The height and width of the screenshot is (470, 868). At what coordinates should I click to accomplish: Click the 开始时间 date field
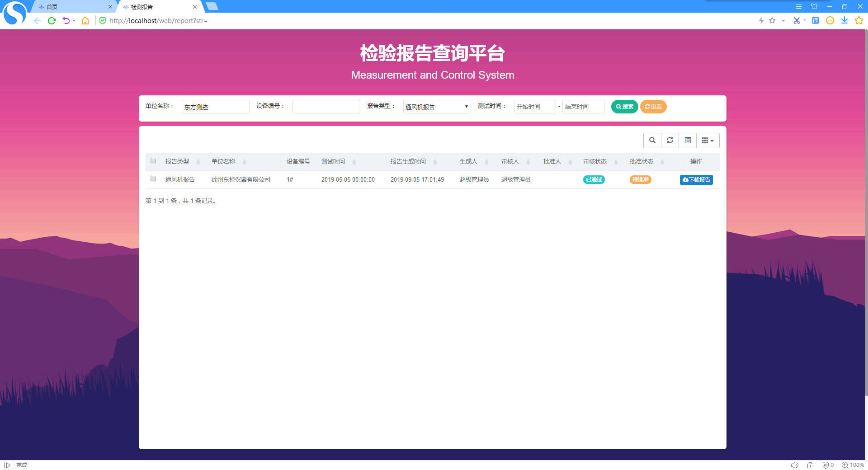[x=534, y=107]
